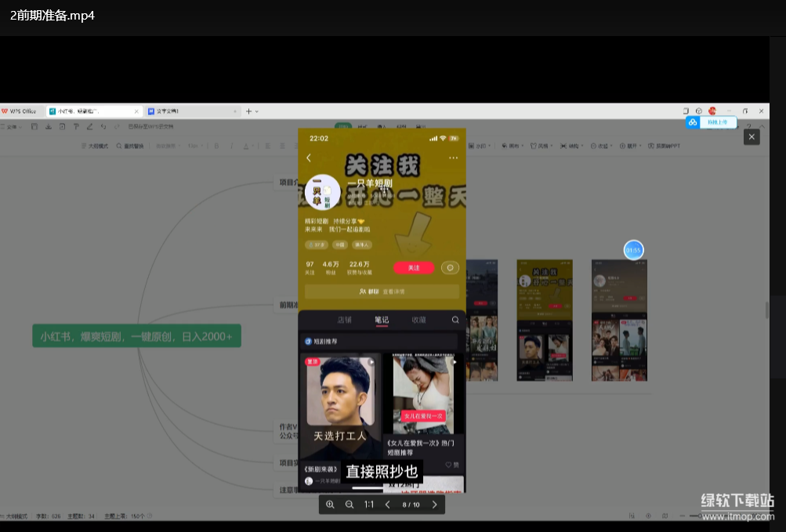Open the 女儿在爱我一次 video note
The width and height of the screenshot is (786, 532).
point(424,393)
